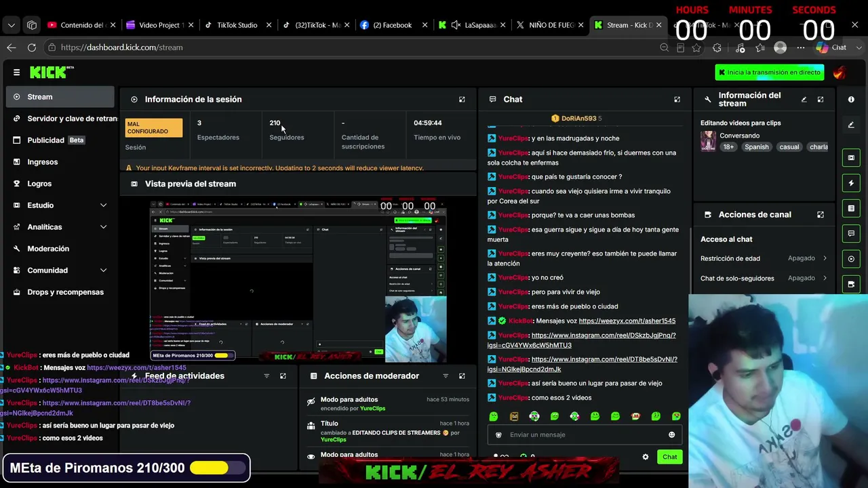Viewport: 868px width, 488px height.
Task: Switch to the Facebook browser tab
Action: pos(393,25)
